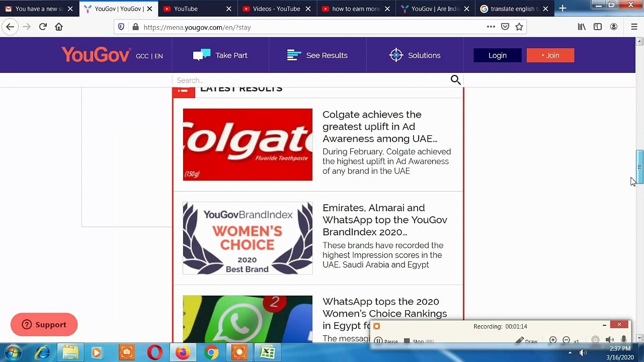Switch to 'how to earn mone' tab

click(356, 9)
